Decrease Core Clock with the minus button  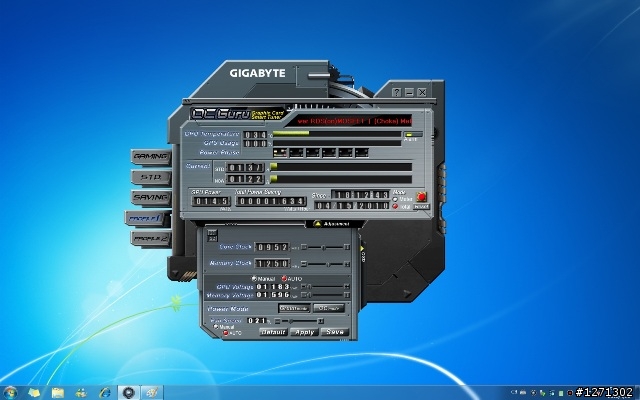coord(304,247)
